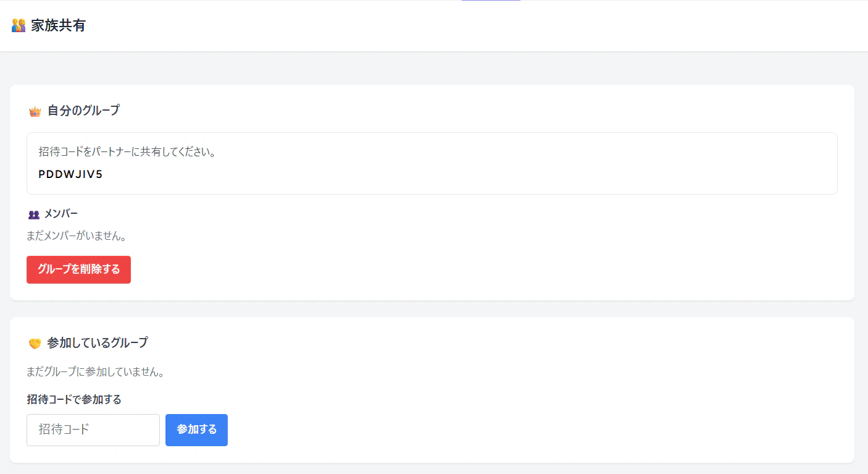Click the family emoji icon in header
The height and width of the screenshot is (474, 868).
tap(19, 25)
